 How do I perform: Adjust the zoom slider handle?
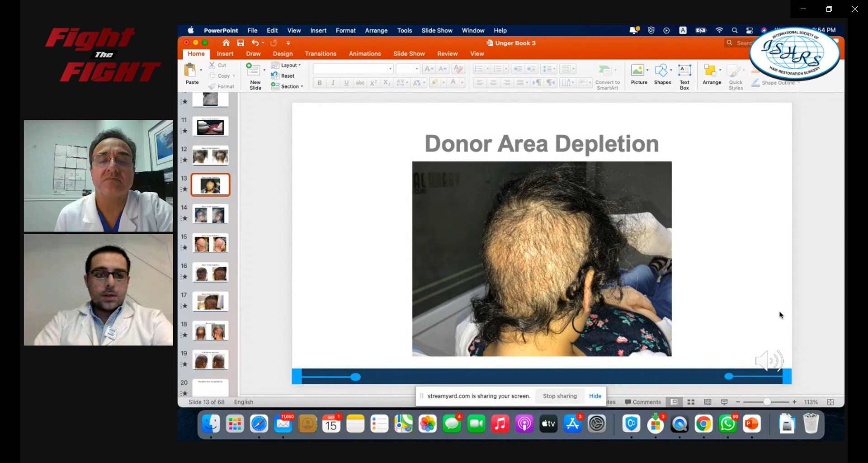[767, 402]
